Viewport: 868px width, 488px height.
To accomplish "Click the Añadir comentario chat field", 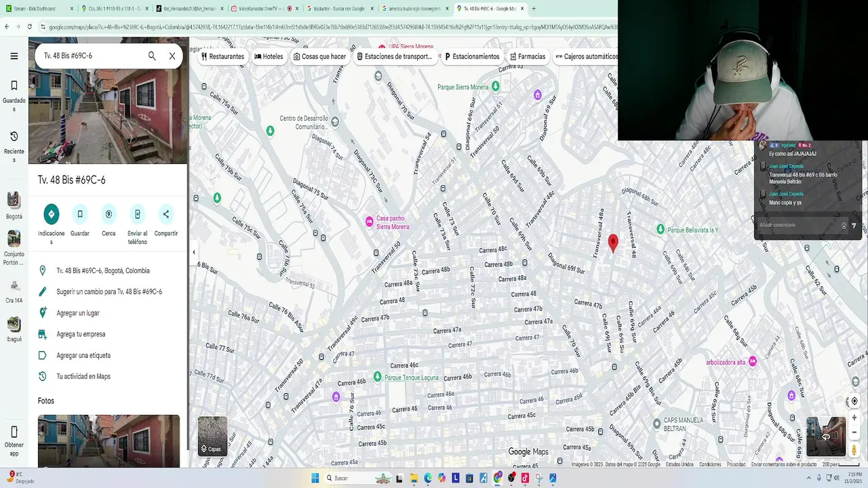I will click(x=799, y=225).
